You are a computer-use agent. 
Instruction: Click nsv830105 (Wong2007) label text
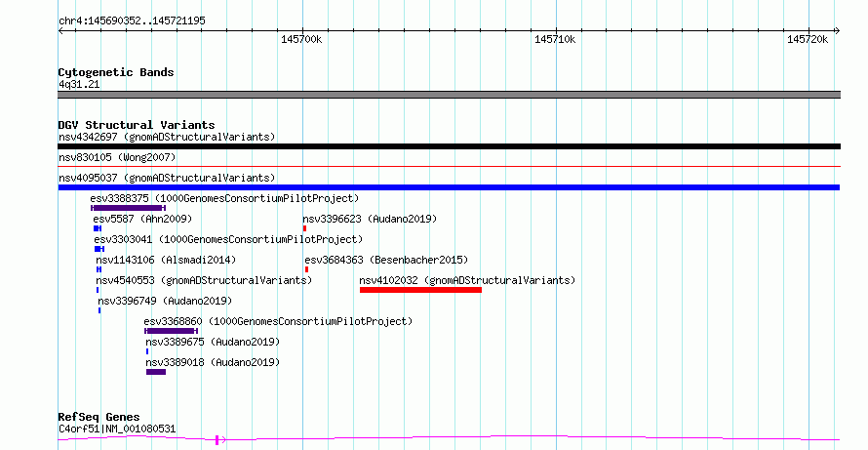click(x=117, y=157)
